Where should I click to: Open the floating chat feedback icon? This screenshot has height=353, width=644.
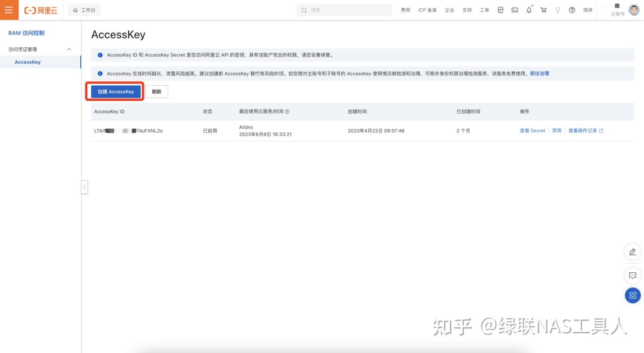(x=633, y=276)
